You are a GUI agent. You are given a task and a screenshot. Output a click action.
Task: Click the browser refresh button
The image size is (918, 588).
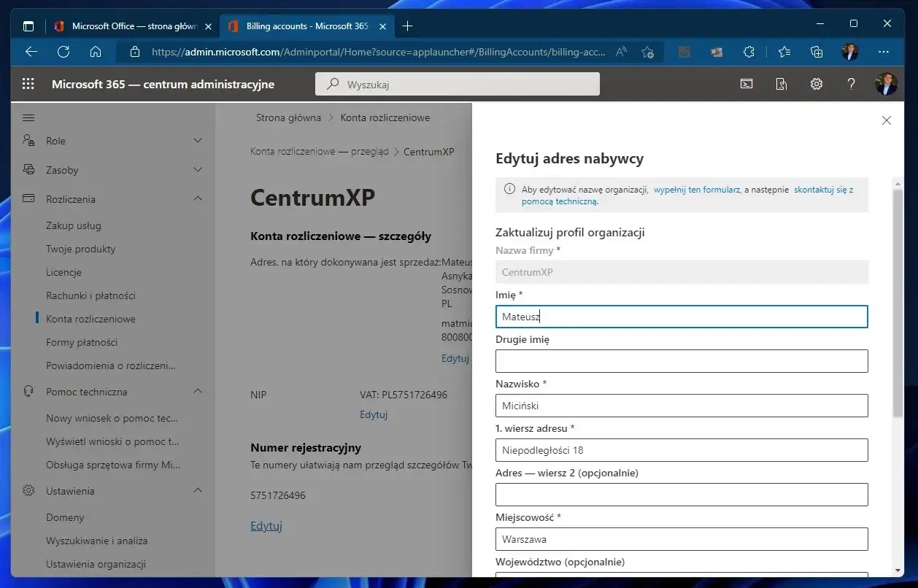click(63, 52)
